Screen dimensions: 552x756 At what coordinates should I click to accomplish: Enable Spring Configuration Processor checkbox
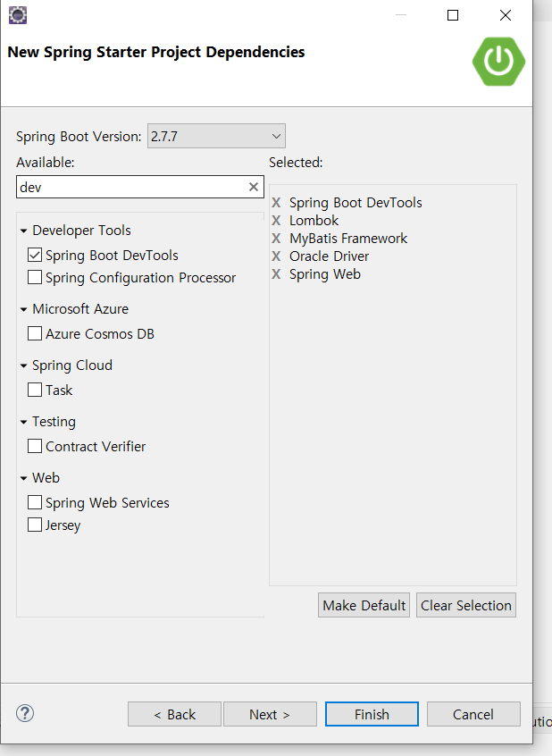(x=35, y=277)
